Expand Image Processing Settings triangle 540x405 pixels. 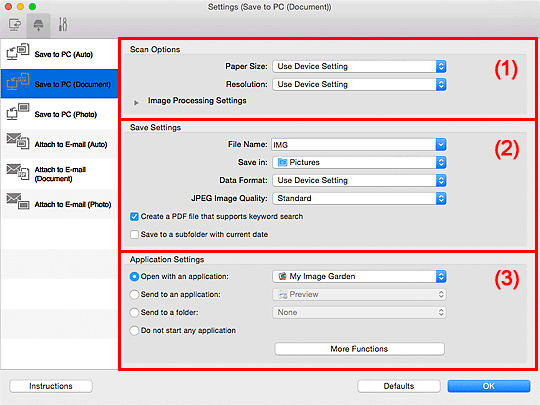point(136,102)
